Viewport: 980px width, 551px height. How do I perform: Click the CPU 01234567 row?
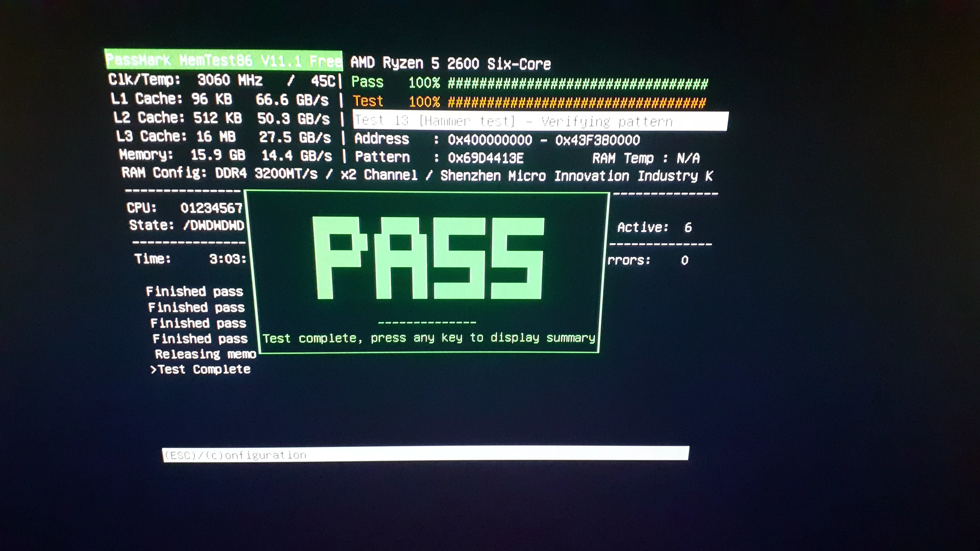pyautogui.click(x=185, y=208)
